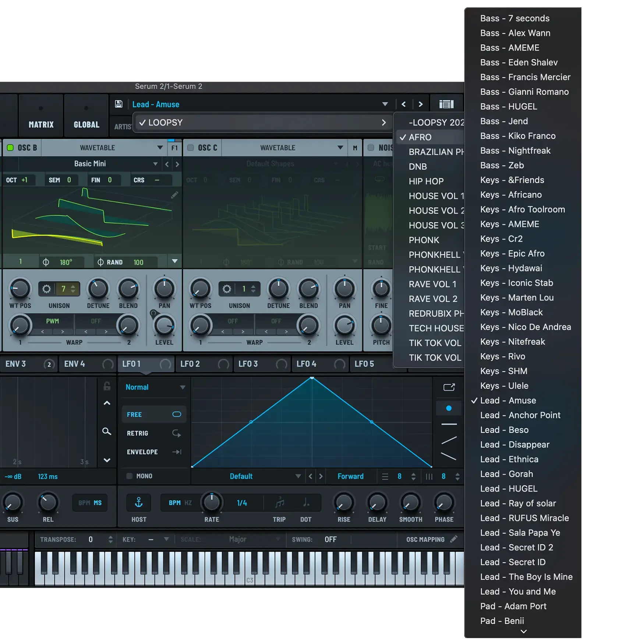
Task: Switch to the LFO 2 tab
Action: click(x=204, y=364)
